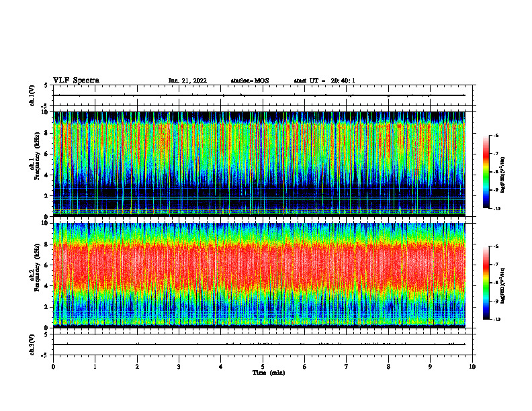
Task: Click the "ch.3(V)" axis label
Action: (32, 345)
